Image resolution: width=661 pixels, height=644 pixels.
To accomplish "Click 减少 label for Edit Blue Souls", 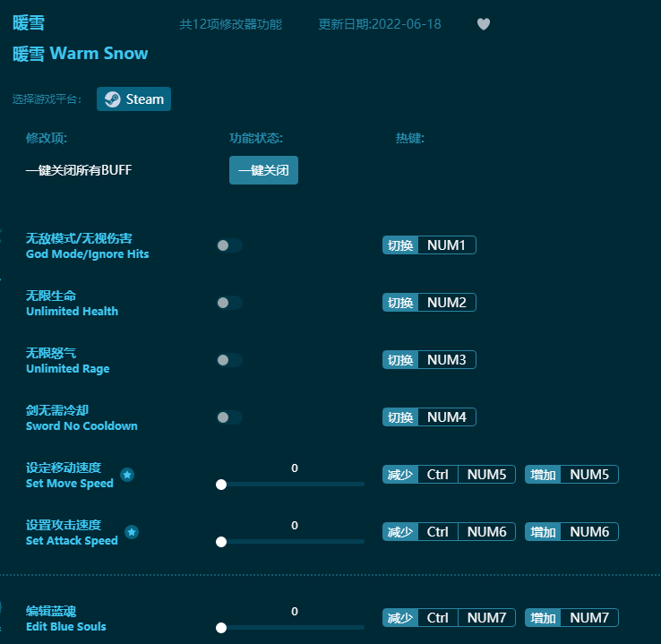I will (x=400, y=618).
